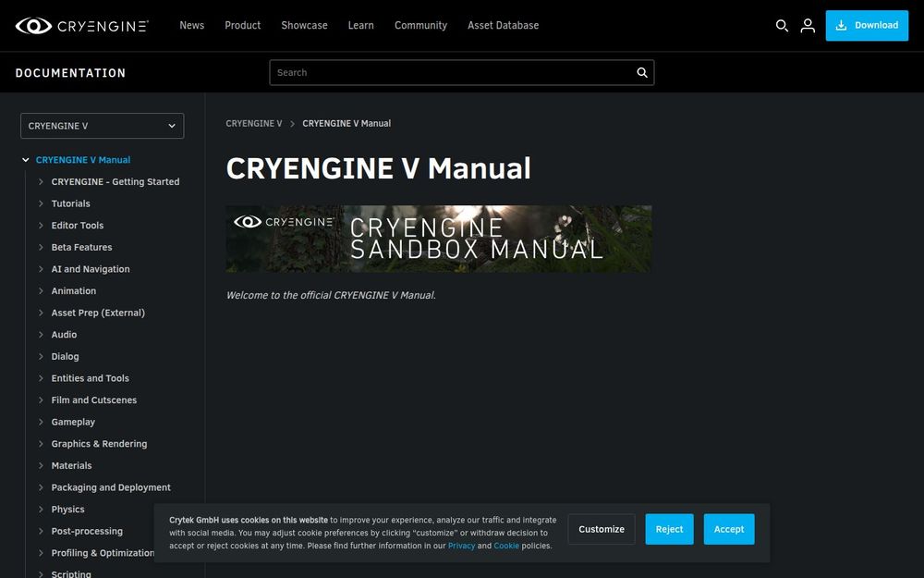Expand the Packaging and Deployment chevron

pyautogui.click(x=41, y=487)
